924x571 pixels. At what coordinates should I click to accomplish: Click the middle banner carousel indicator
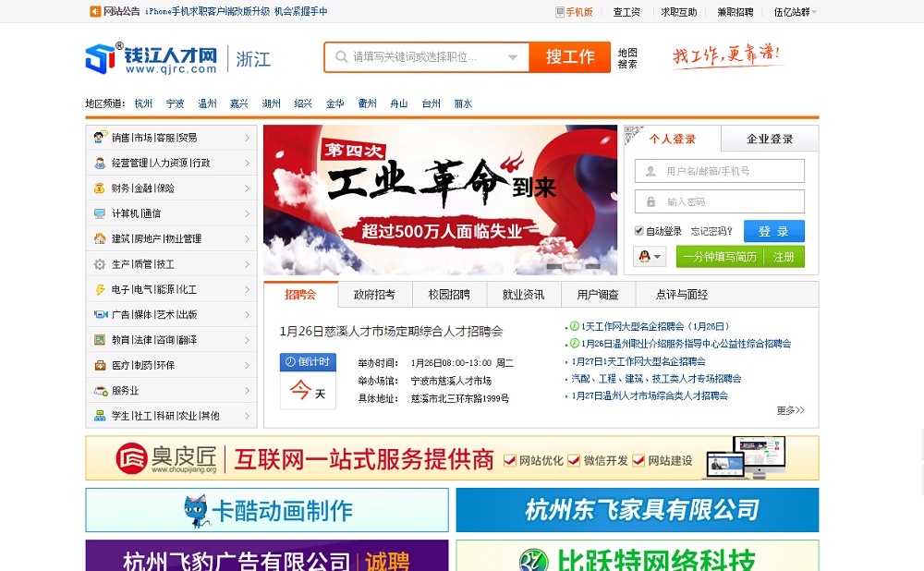(574, 266)
